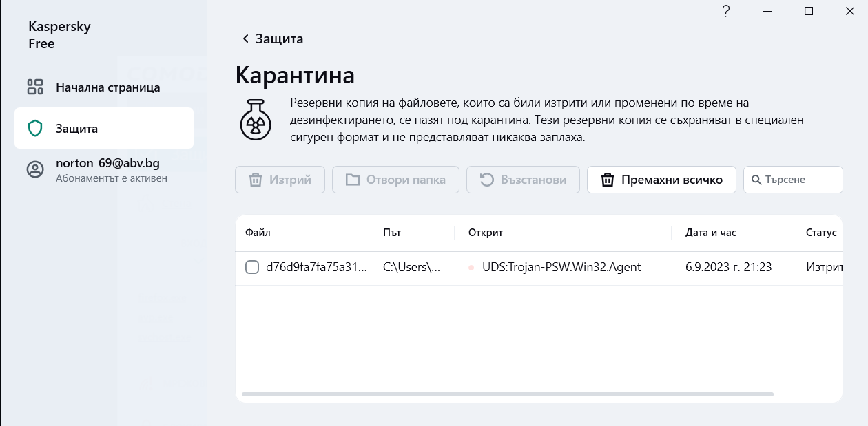Click the Kaspersky Free title
This screenshot has height=426, width=868.
pyautogui.click(x=59, y=35)
